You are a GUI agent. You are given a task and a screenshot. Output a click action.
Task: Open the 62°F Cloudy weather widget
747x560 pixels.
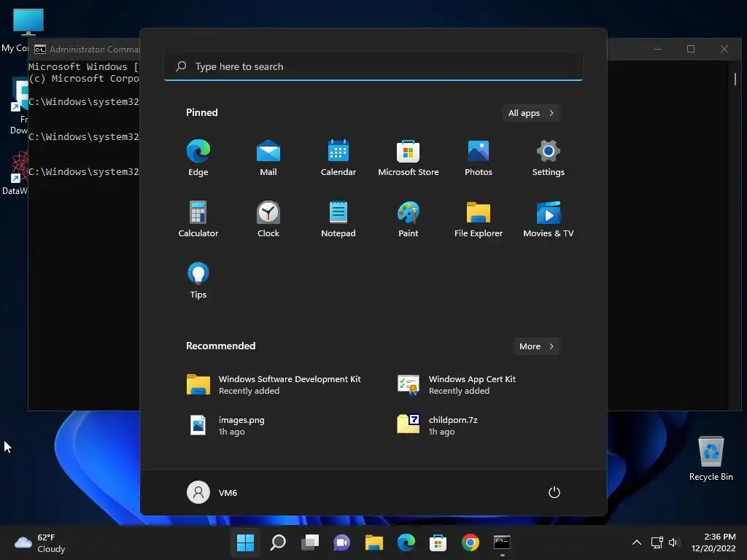tap(40, 542)
